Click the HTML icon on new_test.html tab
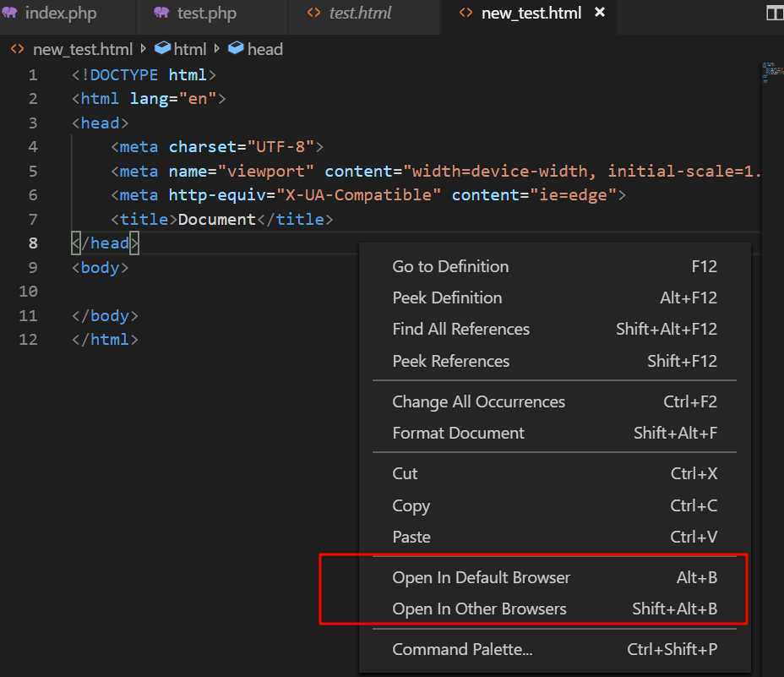Image resolution: width=784 pixels, height=677 pixels. point(465,13)
